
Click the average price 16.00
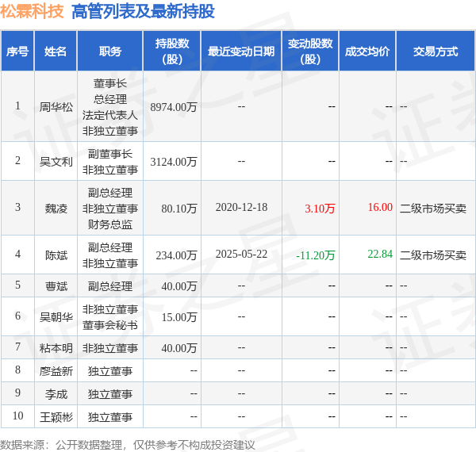pos(380,207)
